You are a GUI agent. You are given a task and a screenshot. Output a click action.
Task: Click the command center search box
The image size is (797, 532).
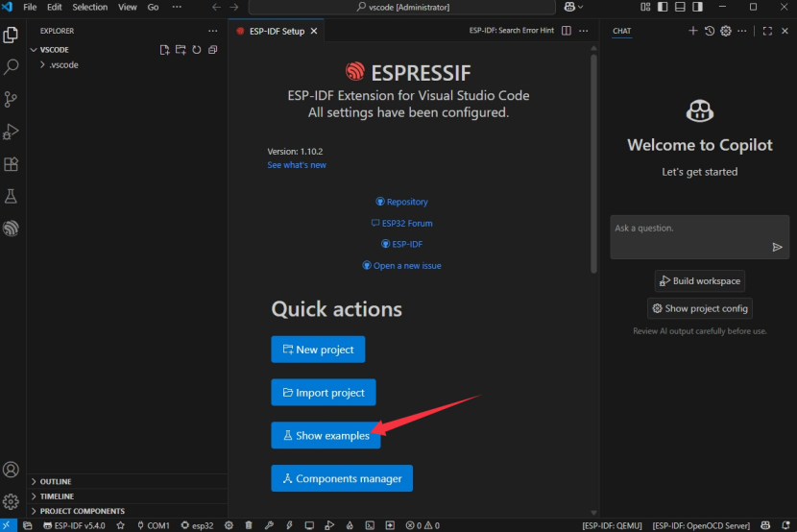point(401,7)
